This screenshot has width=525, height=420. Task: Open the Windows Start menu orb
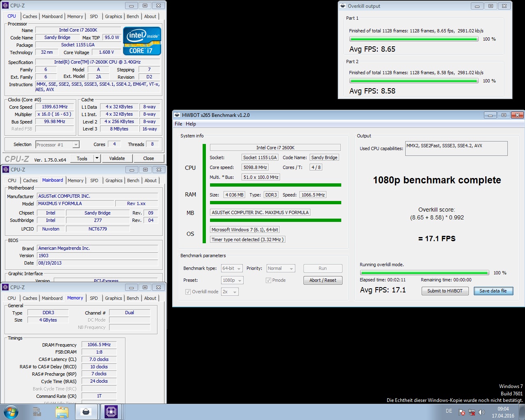pos(11,412)
